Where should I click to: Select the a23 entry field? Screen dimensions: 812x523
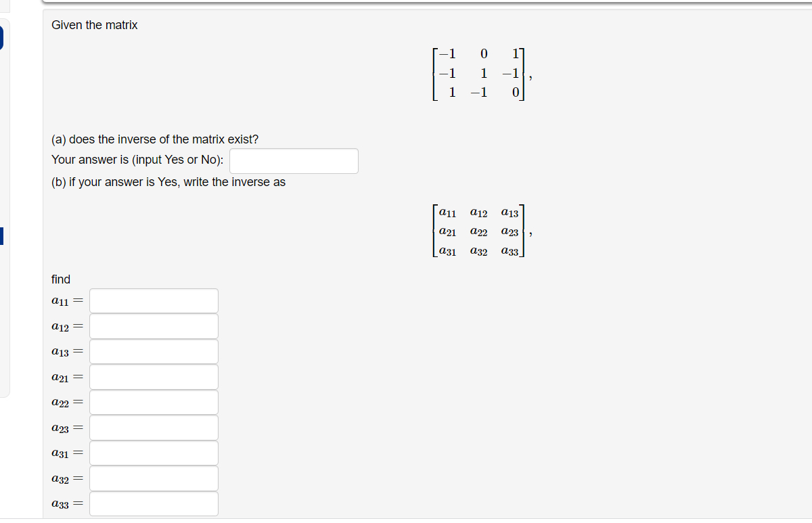coord(154,427)
